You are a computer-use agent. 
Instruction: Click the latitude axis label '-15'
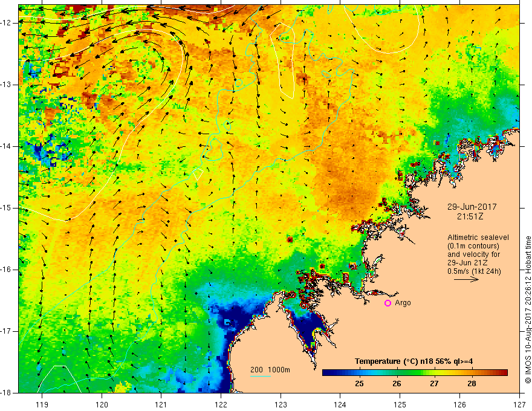[x=7, y=208]
